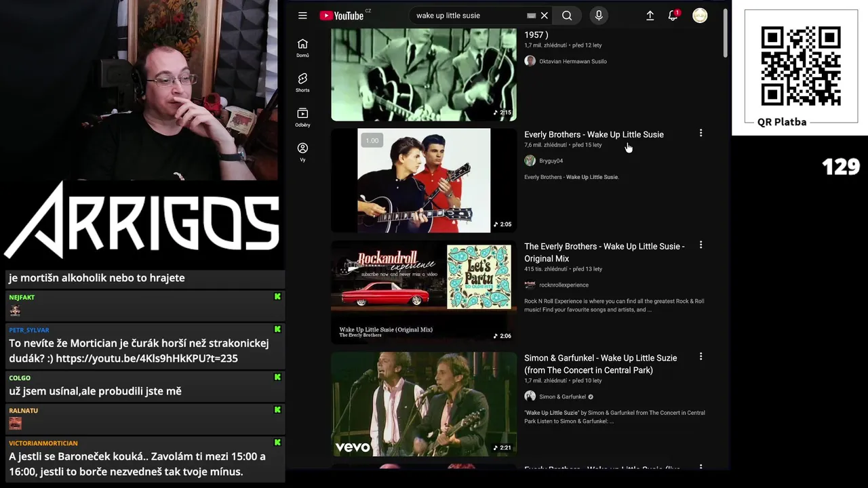Open the video title Everly Brothers - Wake Up Little Susie

pyautogui.click(x=594, y=134)
